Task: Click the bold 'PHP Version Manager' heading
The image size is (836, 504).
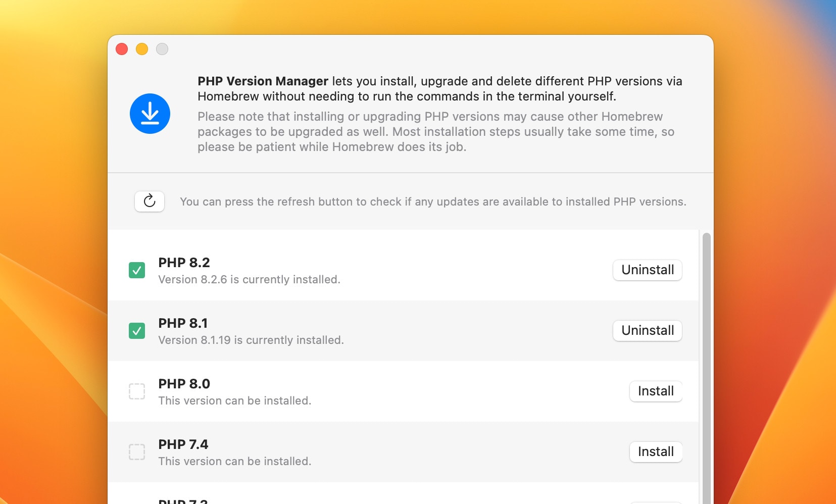Action: (263, 81)
